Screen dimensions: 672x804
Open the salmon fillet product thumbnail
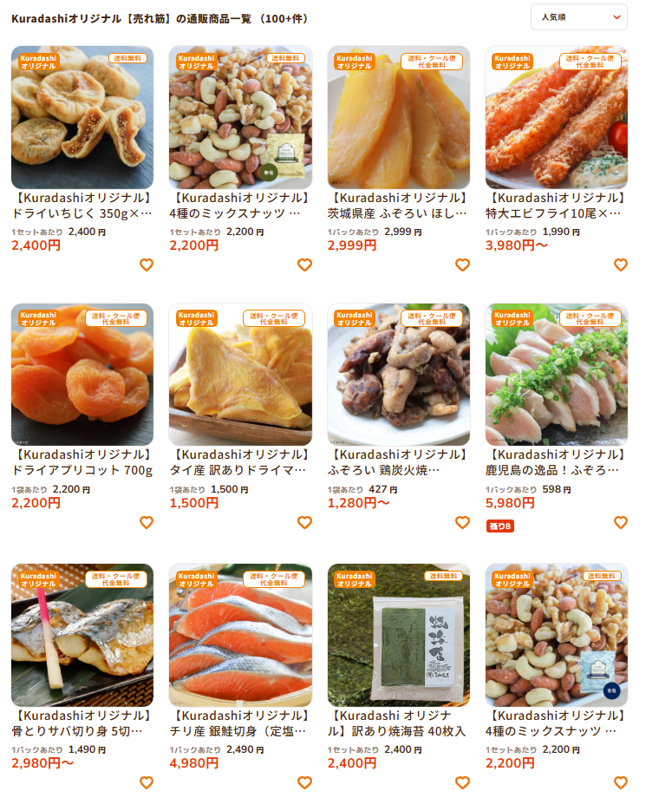(240, 635)
